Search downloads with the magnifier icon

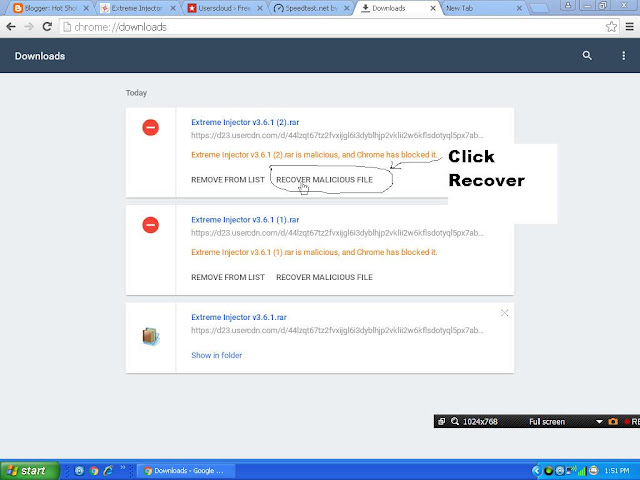587,56
